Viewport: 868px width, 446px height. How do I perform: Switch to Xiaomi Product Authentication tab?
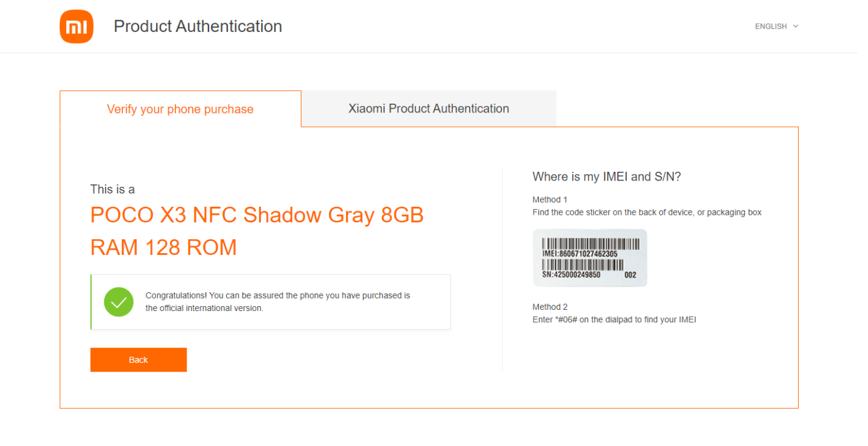pos(428,109)
